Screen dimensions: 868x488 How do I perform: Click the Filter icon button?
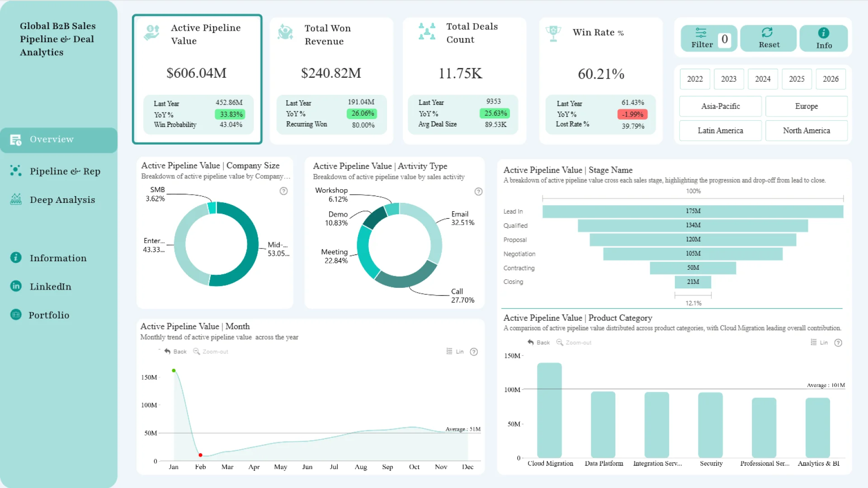click(x=701, y=33)
